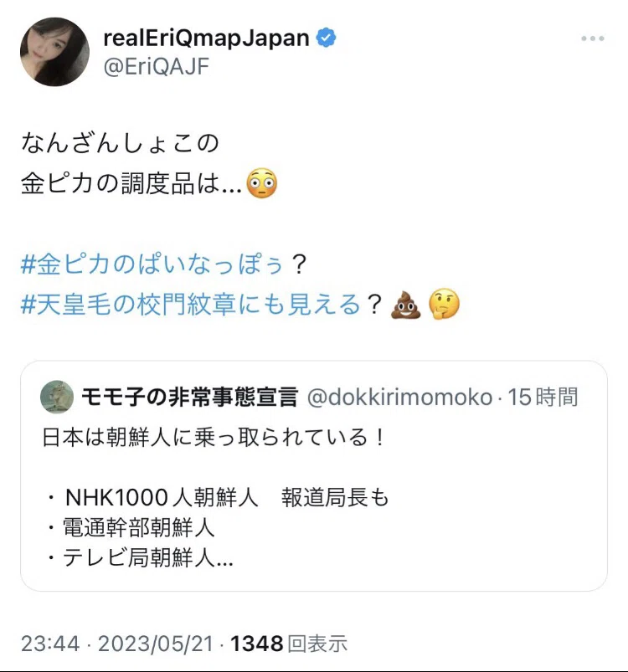The width and height of the screenshot is (628, 672).
Task: Open the hashtag #金ピカのぱいなっぽぅ
Action: (x=152, y=264)
